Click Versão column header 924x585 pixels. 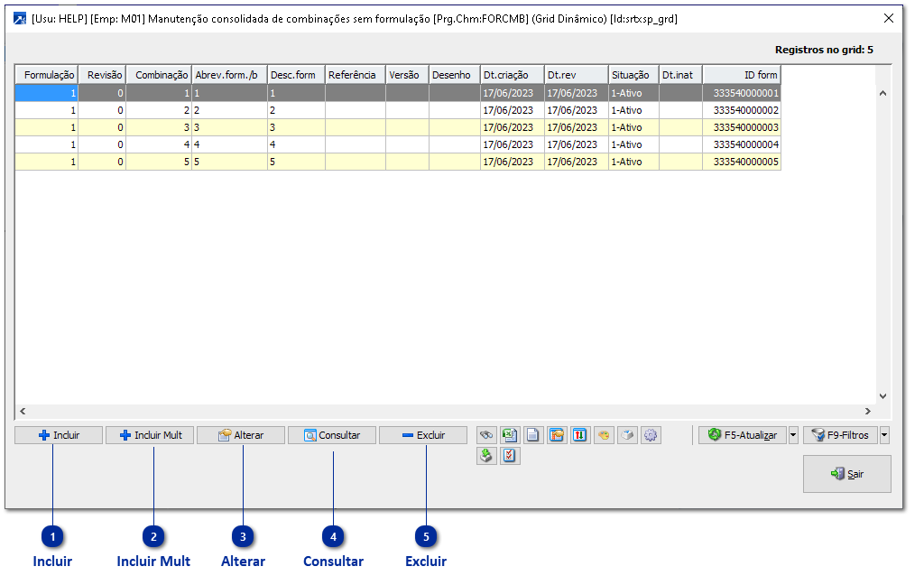click(x=407, y=75)
